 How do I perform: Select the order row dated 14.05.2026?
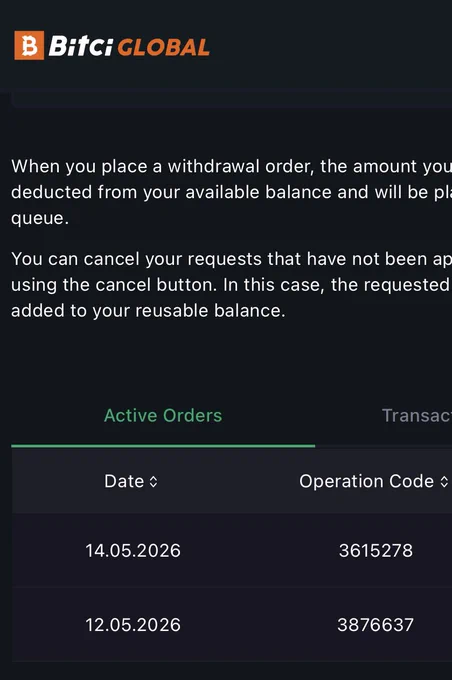click(x=232, y=550)
